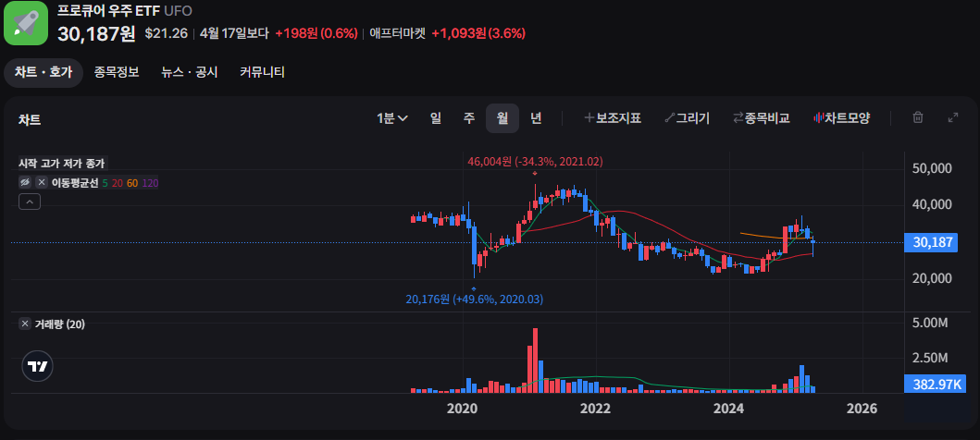The image size is (980, 440).
Task: Click the 2024 time axis label
Action: click(x=728, y=409)
